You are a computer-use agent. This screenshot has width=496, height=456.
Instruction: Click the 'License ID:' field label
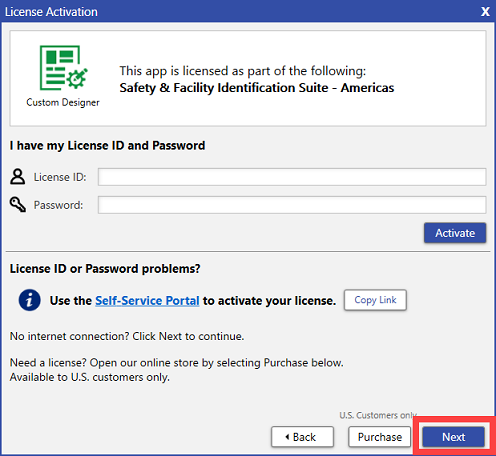coord(60,177)
